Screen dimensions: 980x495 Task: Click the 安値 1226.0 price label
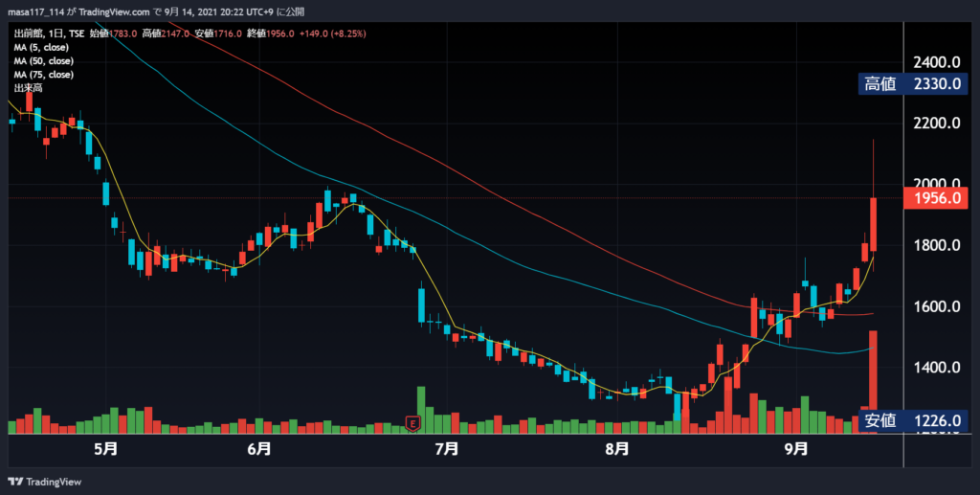pos(912,420)
